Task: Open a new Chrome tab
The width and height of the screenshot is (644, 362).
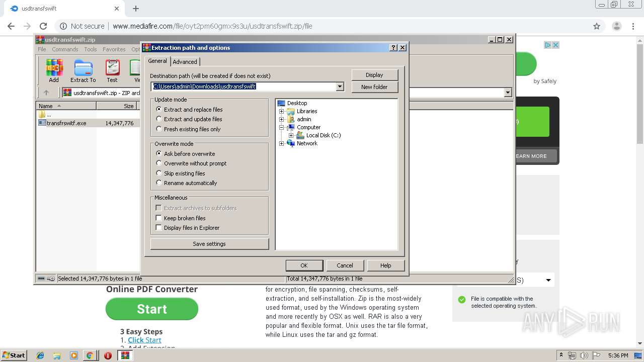Action: pyautogui.click(x=136, y=9)
